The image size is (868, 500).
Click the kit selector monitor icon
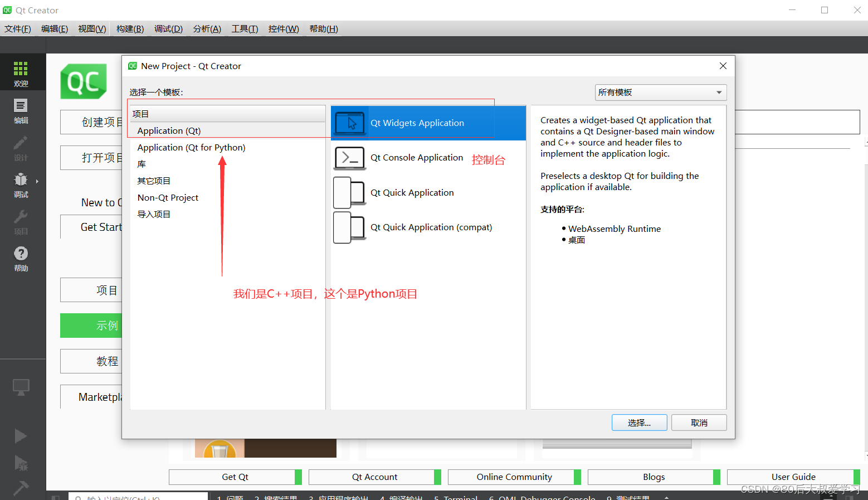(x=21, y=387)
